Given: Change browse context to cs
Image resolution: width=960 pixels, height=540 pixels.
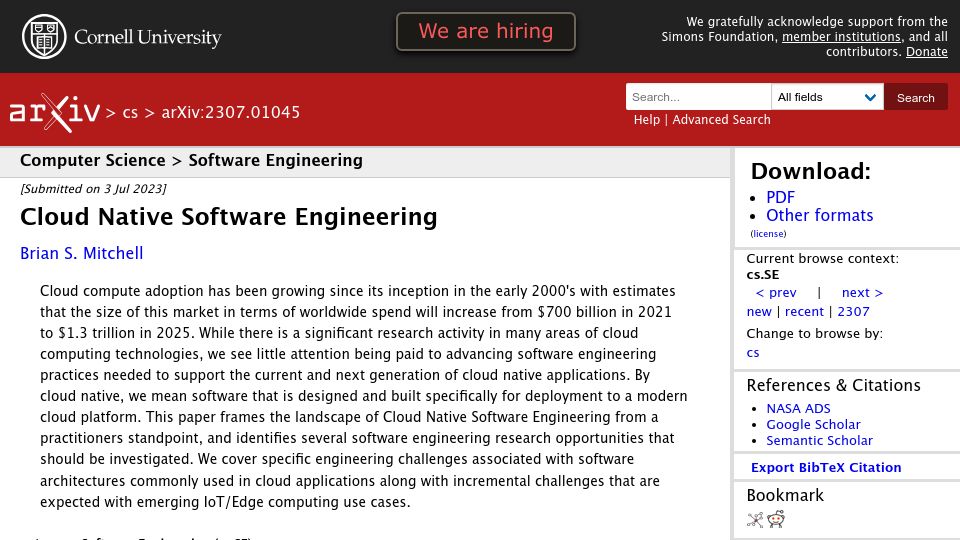Looking at the screenshot, I should pos(752,353).
